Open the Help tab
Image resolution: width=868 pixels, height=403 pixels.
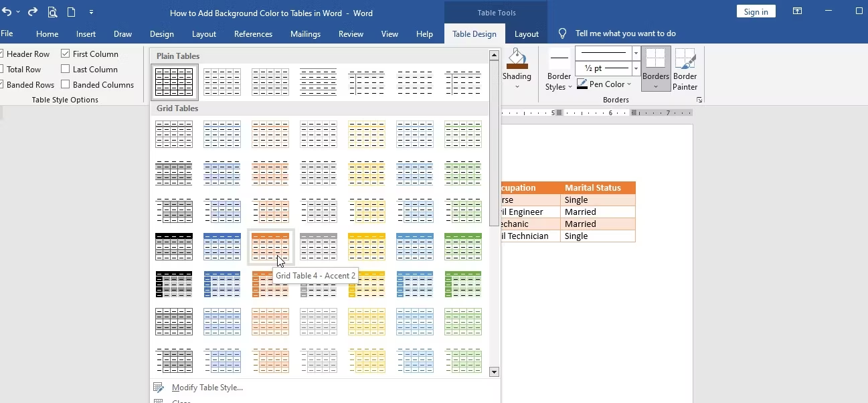(424, 34)
